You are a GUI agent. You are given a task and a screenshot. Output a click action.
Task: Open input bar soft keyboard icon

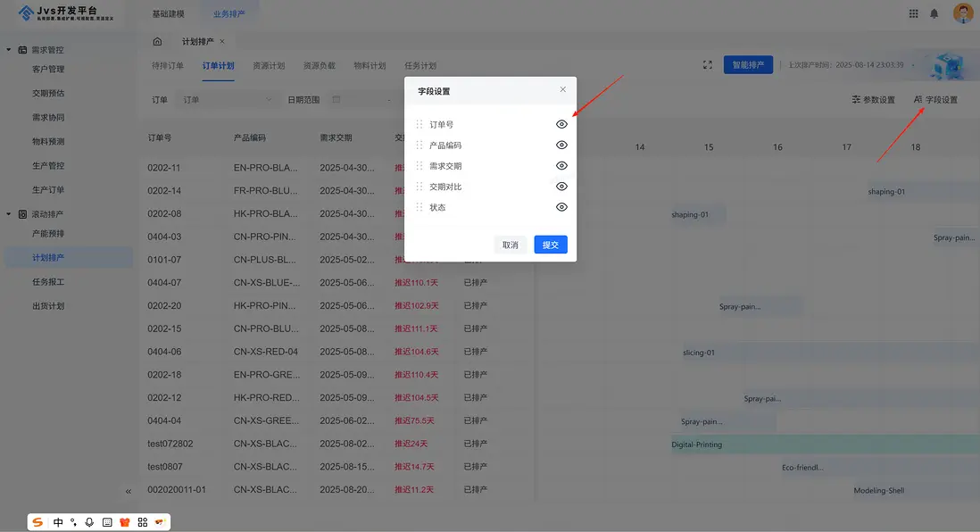pos(107,522)
